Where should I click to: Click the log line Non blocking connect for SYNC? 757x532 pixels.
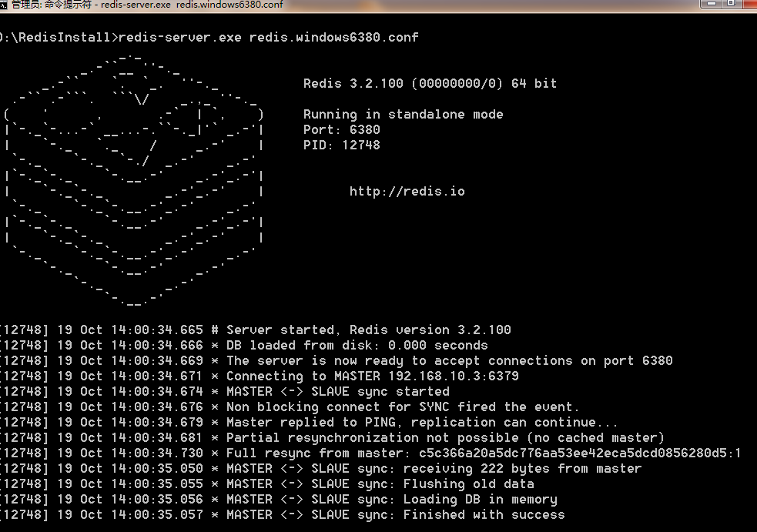tap(290, 407)
